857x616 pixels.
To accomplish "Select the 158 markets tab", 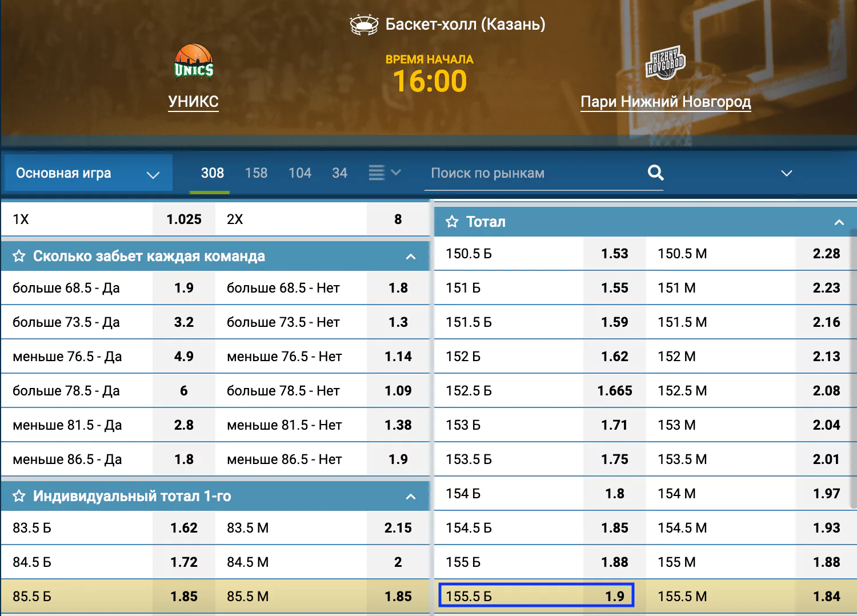I will [256, 173].
